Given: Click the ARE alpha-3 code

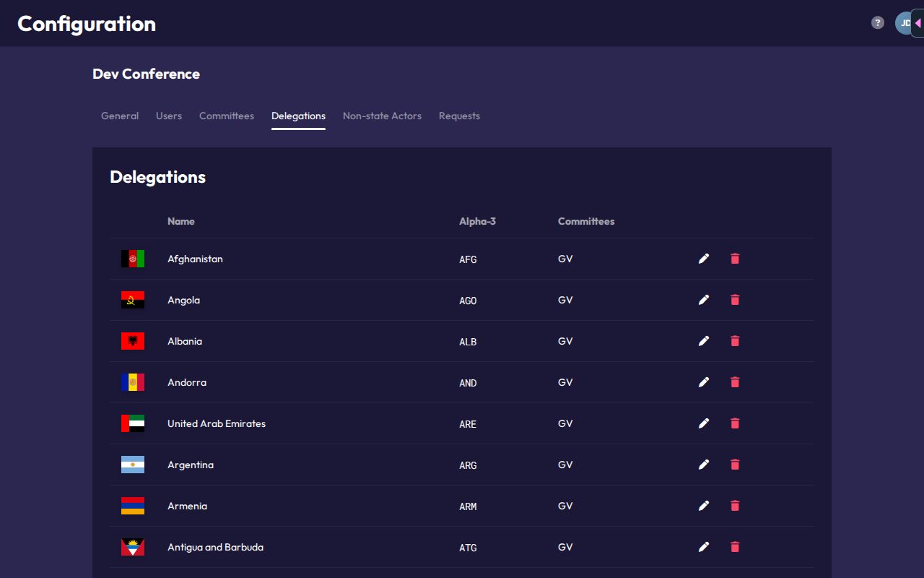Looking at the screenshot, I should 468,424.
